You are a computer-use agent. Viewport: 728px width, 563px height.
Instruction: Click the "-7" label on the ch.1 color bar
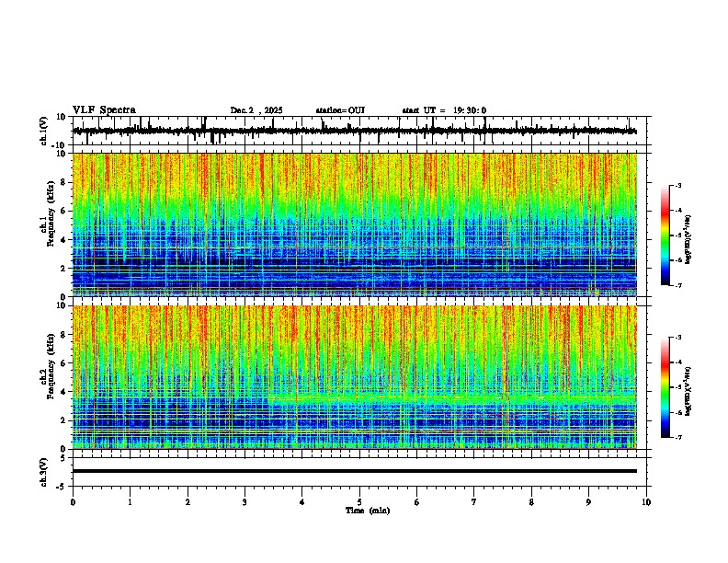pyautogui.click(x=678, y=285)
